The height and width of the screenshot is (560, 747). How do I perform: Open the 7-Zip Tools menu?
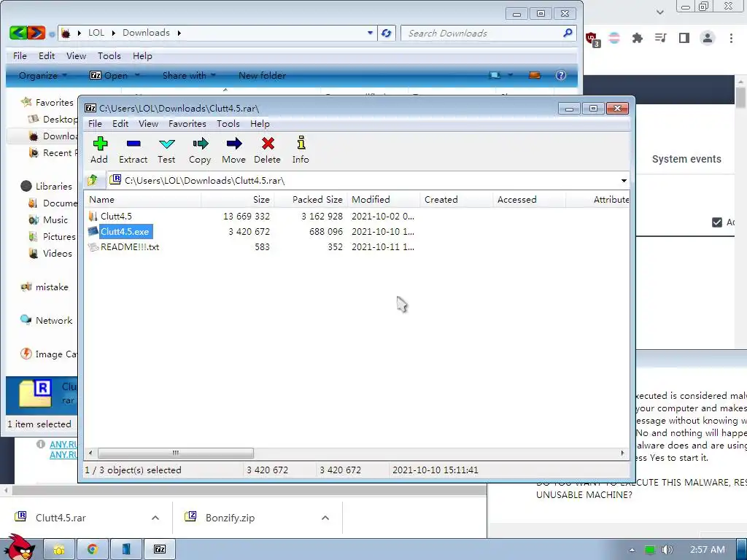click(x=228, y=124)
